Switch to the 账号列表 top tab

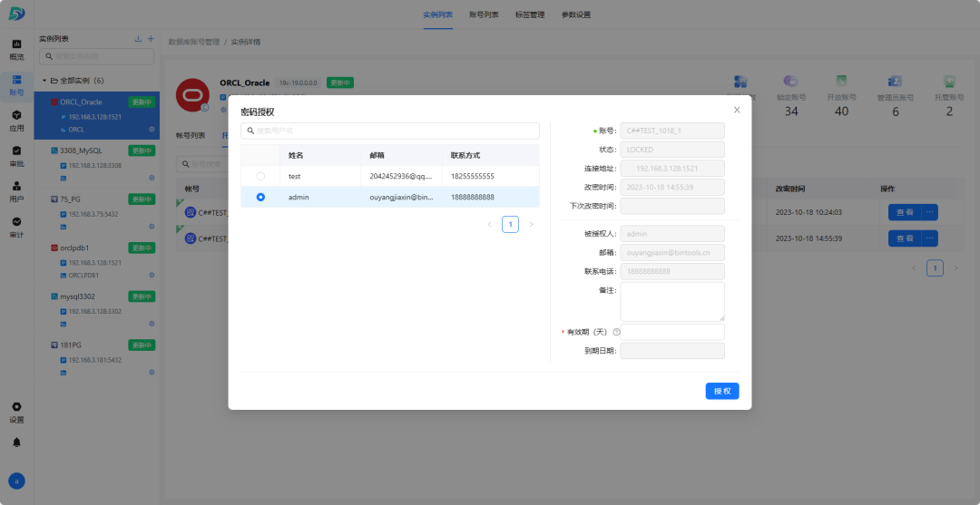pos(484,15)
